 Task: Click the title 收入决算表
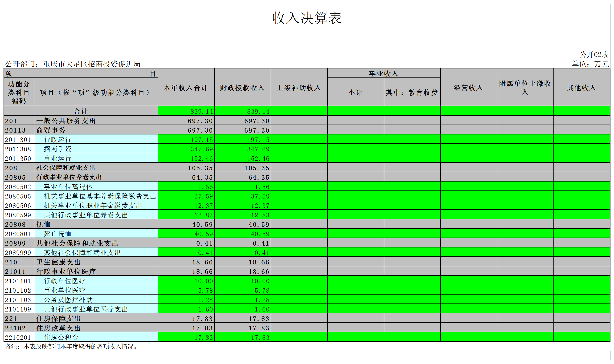pos(307,18)
